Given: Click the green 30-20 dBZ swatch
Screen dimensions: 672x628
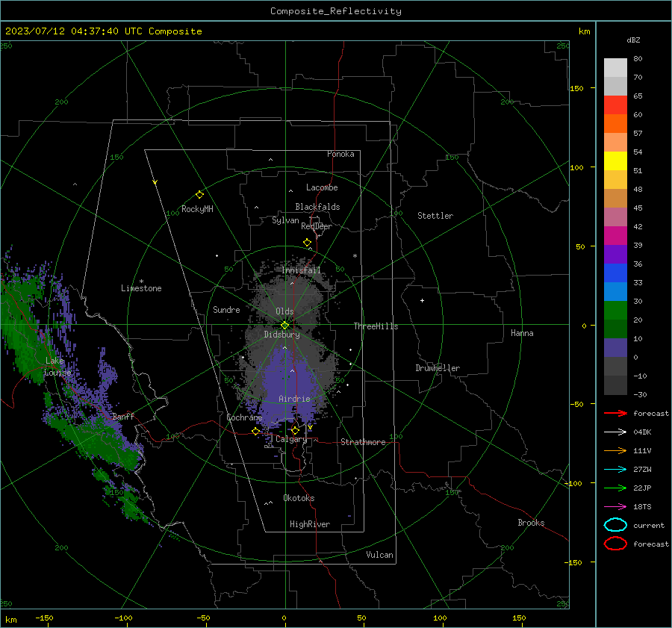Looking at the screenshot, I should [615, 310].
